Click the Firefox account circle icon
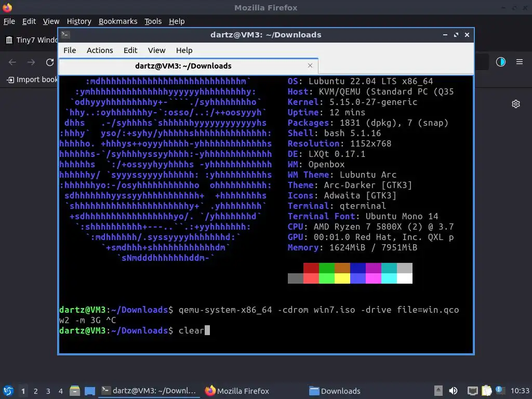 coord(501,62)
